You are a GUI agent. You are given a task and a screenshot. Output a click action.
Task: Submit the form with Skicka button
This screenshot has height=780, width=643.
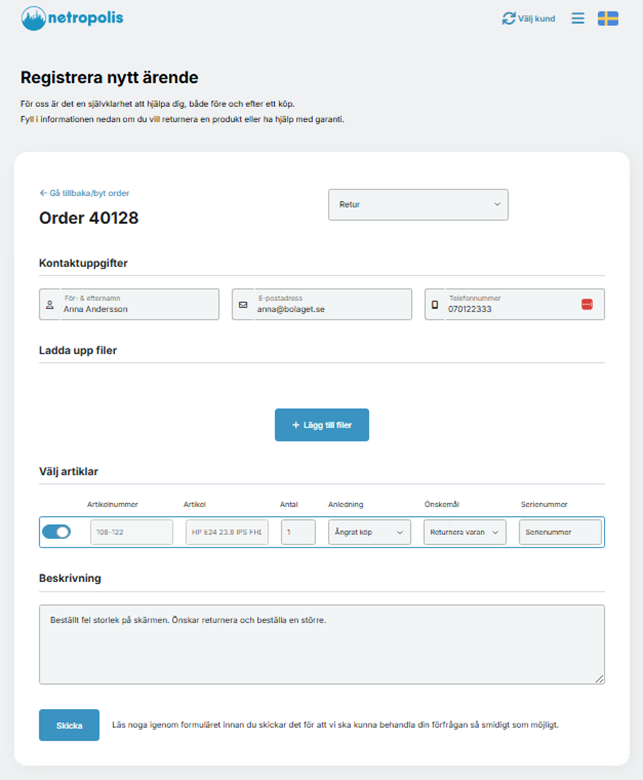(x=69, y=725)
